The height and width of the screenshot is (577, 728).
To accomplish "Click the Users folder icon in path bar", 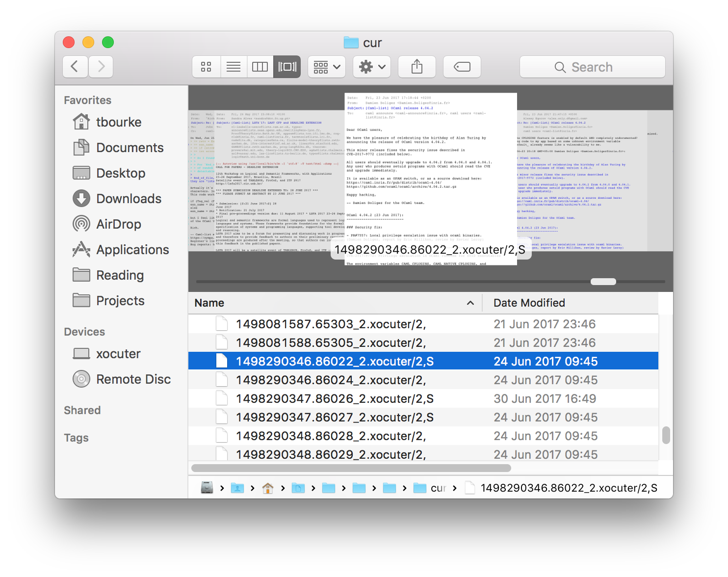I will coord(237,488).
